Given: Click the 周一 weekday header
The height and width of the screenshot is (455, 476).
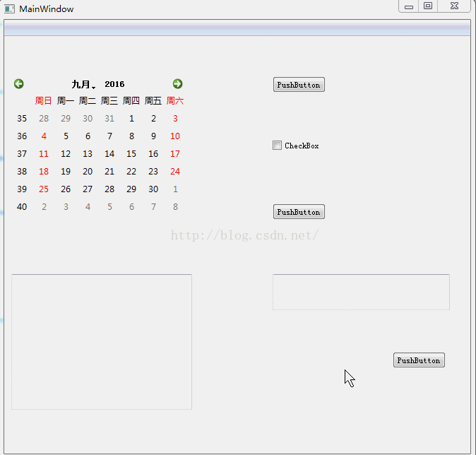Looking at the screenshot, I should coord(66,100).
